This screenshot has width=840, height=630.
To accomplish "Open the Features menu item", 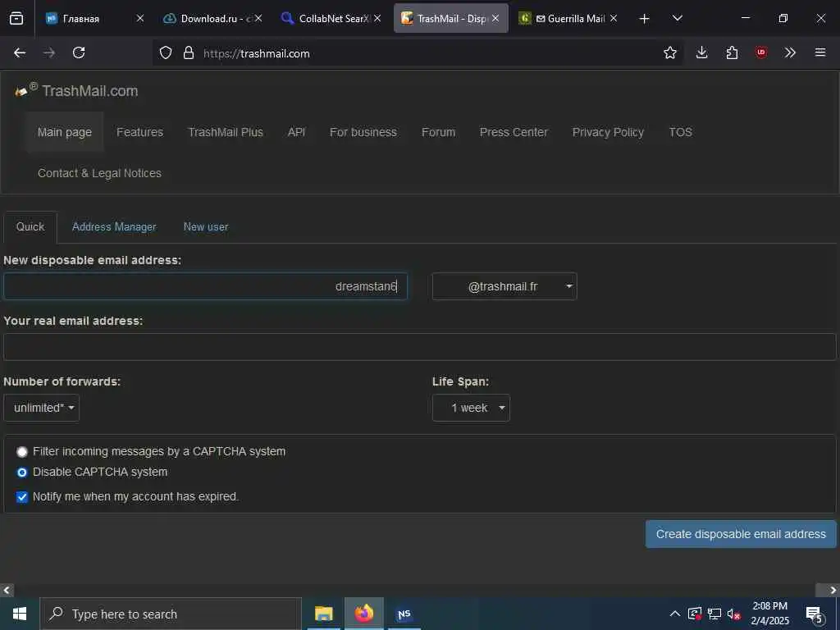I will click(x=139, y=132).
